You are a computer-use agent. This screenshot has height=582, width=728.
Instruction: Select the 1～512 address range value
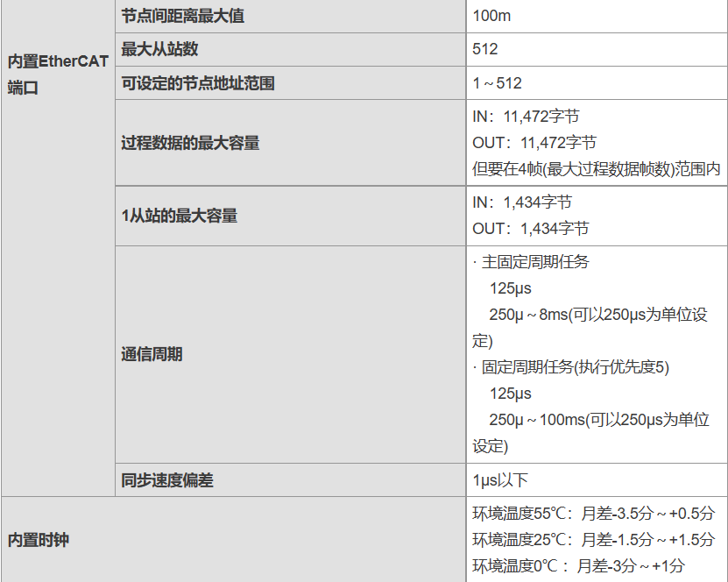click(x=497, y=83)
